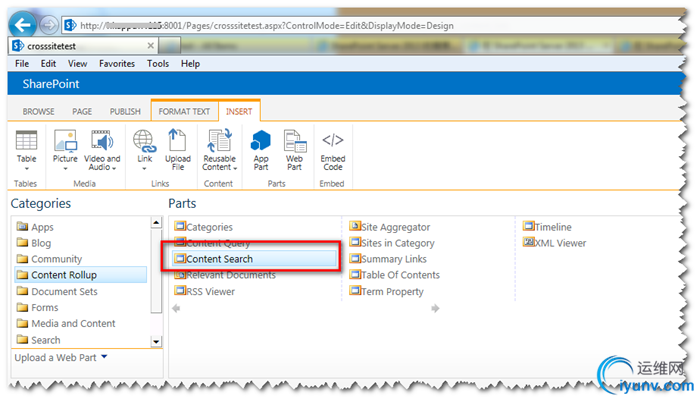Select the Sites in Category web part
Viewport: 700px width, 402px height.
(392, 243)
